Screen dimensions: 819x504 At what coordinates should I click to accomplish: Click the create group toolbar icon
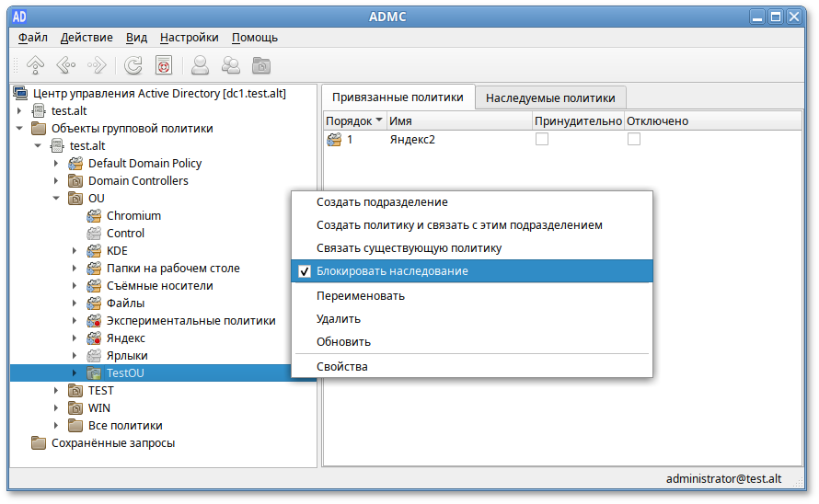(x=231, y=65)
